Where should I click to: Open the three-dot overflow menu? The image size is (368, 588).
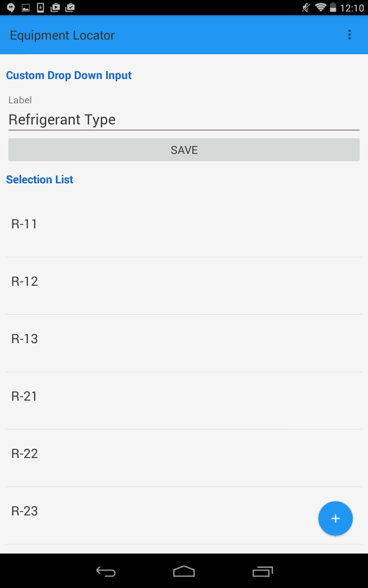click(x=350, y=35)
